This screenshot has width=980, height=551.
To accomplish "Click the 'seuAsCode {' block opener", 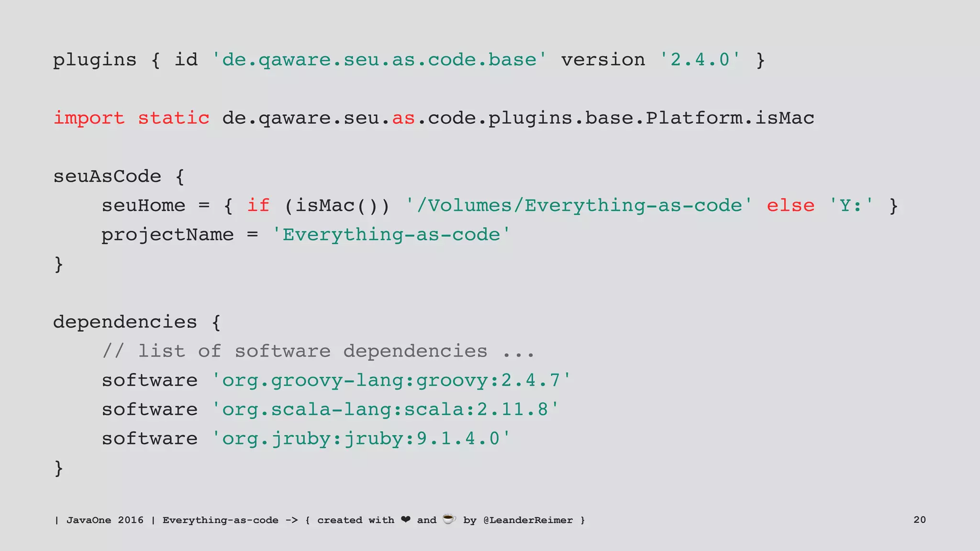I will 119,176.
